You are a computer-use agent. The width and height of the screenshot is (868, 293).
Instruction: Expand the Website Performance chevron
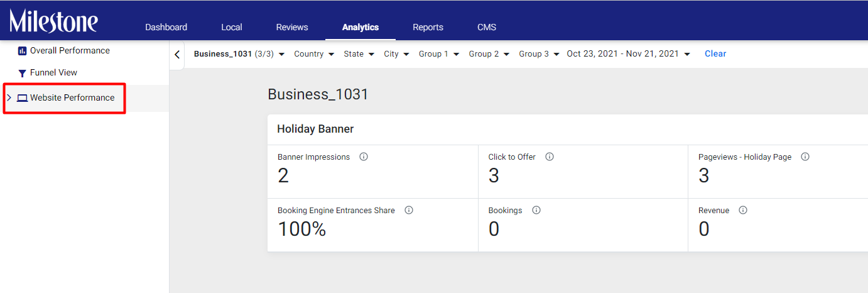[x=9, y=97]
